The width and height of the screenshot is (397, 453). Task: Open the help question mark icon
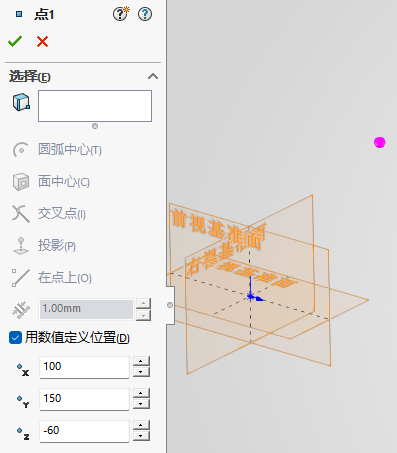pos(145,14)
